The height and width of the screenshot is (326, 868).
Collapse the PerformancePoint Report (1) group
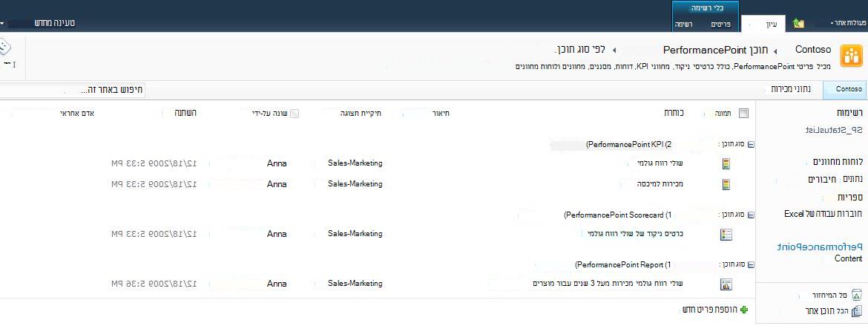pyautogui.click(x=751, y=264)
